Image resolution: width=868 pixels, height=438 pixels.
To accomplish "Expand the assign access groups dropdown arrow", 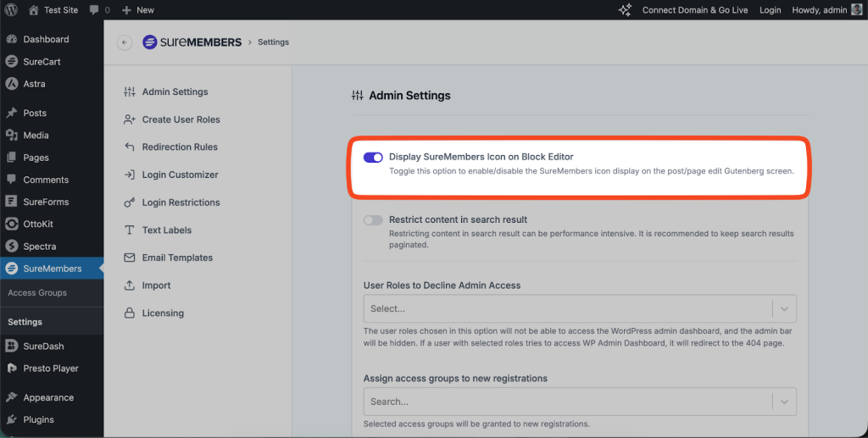I will point(784,402).
